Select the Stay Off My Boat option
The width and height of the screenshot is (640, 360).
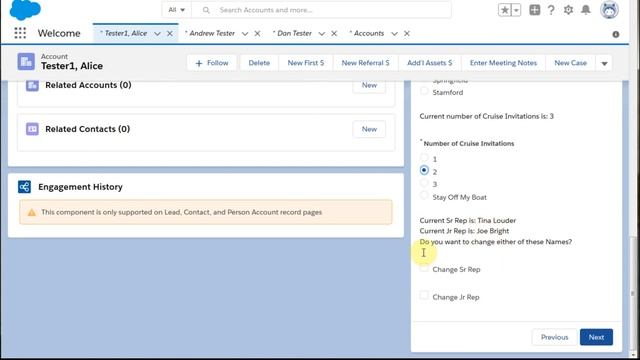click(x=424, y=196)
